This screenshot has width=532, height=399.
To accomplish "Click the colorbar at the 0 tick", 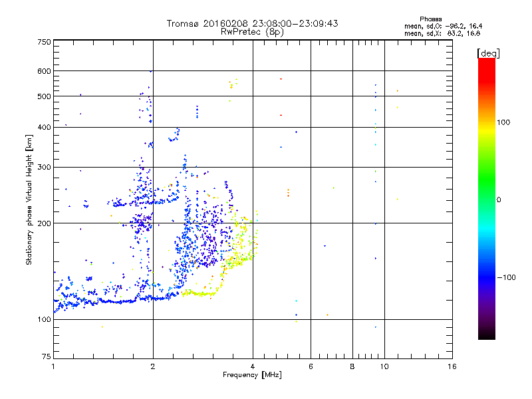I will coord(487,200).
